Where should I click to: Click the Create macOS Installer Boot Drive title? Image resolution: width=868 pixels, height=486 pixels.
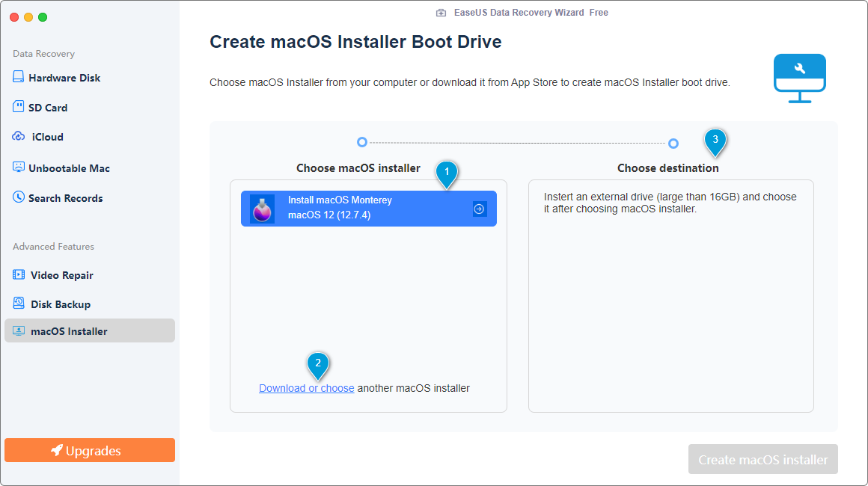click(355, 42)
